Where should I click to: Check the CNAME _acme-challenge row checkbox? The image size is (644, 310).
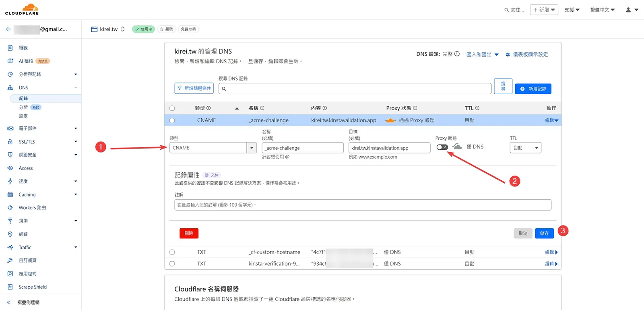(172, 120)
